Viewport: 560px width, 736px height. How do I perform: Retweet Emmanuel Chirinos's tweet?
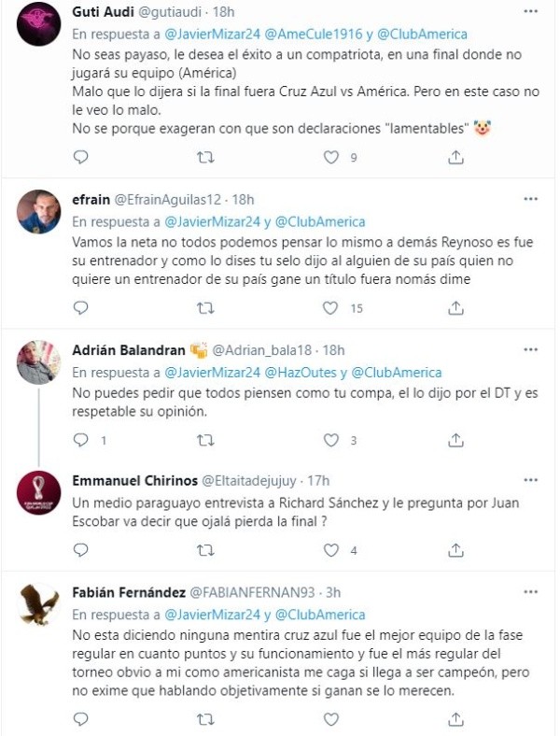coord(206,551)
